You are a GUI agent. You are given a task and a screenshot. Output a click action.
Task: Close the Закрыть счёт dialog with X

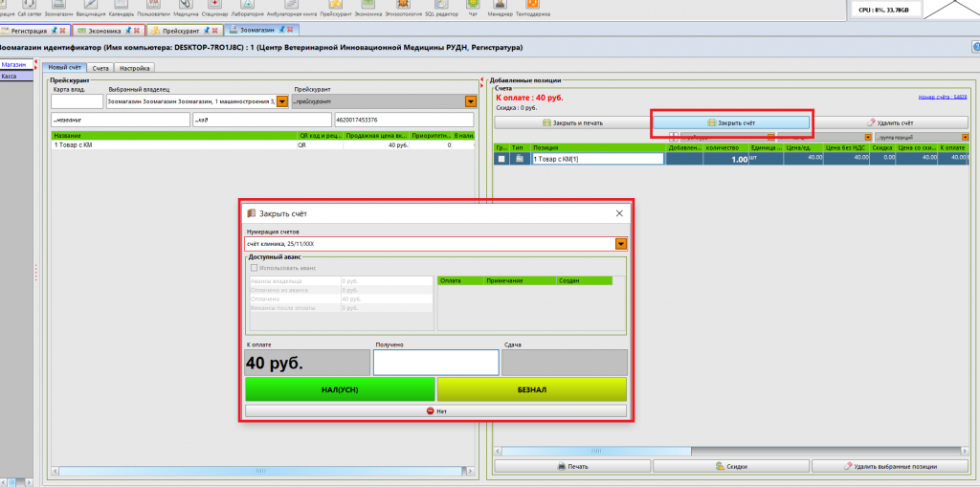[x=619, y=213]
